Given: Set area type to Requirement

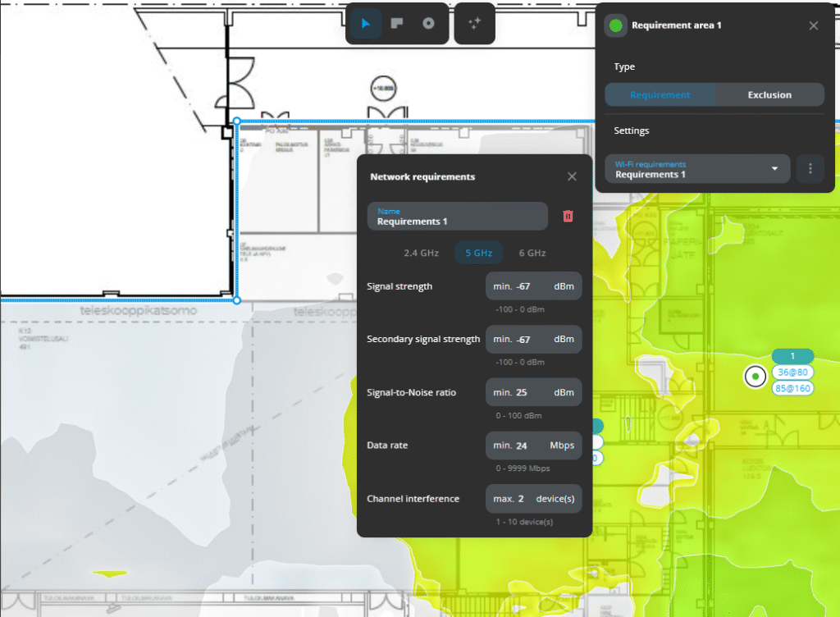Looking at the screenshot, I should tap(660, 95).
